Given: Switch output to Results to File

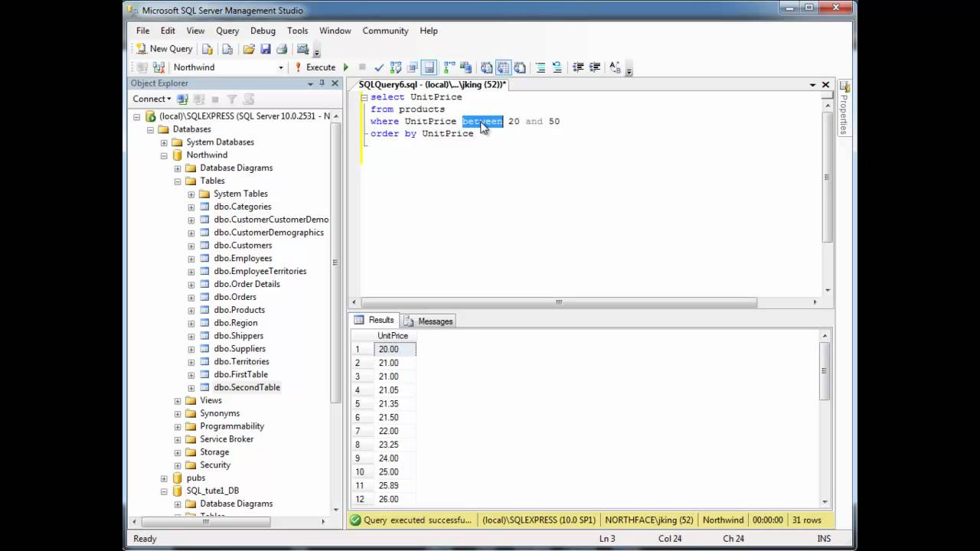Looking at the screenshot, I should (x=520, y=67).
